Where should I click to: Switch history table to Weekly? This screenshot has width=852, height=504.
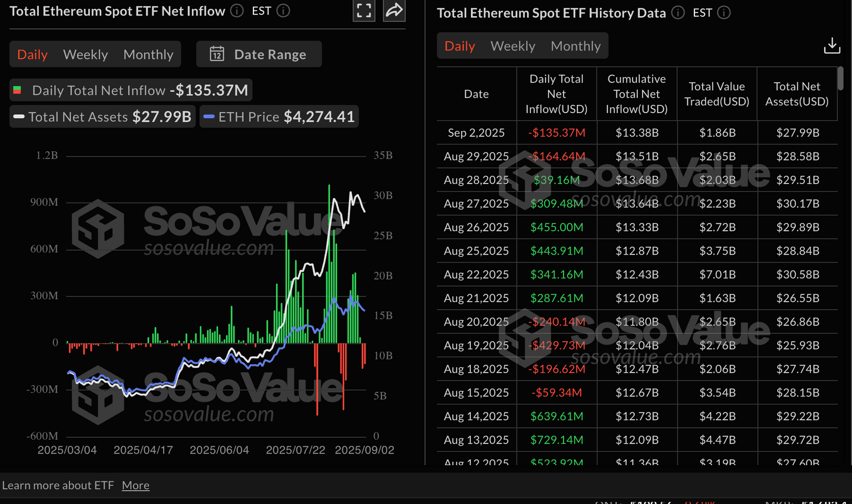click(513, 46)
